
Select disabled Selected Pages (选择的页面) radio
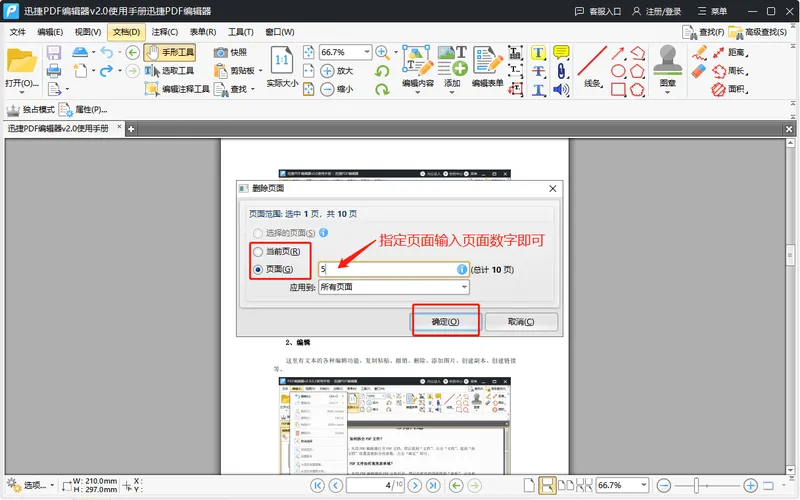point(258,233)
